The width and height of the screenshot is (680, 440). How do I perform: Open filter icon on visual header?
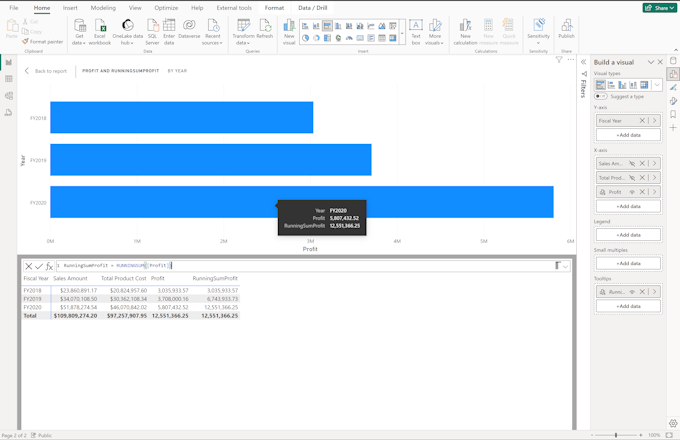coord(559,60)
